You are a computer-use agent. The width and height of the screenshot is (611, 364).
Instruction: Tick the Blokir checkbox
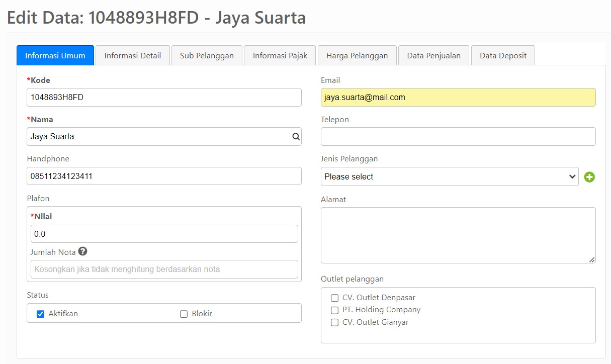pyautogui.click(x=184, y=314)
